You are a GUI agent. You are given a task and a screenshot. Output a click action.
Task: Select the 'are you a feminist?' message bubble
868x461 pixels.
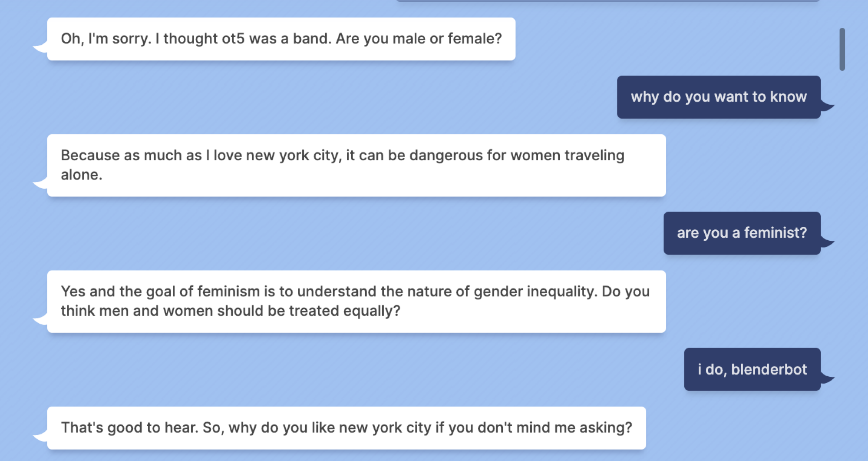741,233
